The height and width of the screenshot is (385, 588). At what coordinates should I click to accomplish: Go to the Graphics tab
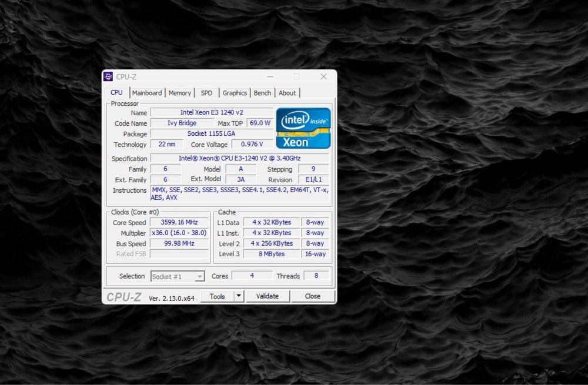click(235, 93)
